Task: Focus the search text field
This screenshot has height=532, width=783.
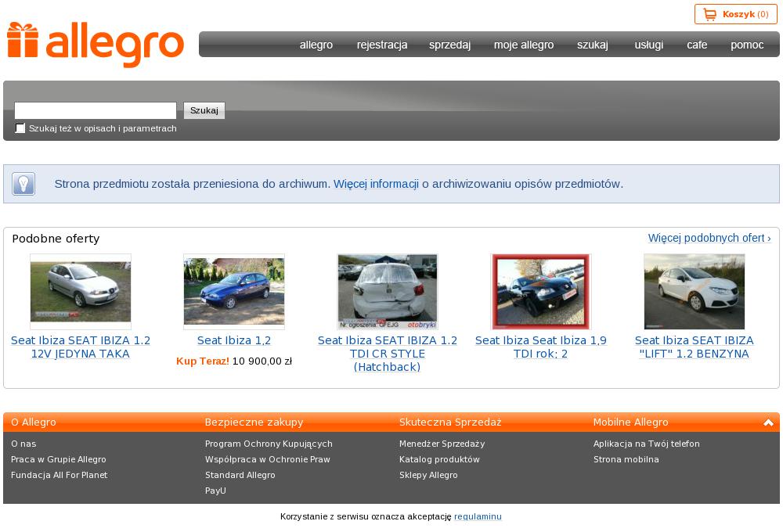Action: [x=96, y=110]
